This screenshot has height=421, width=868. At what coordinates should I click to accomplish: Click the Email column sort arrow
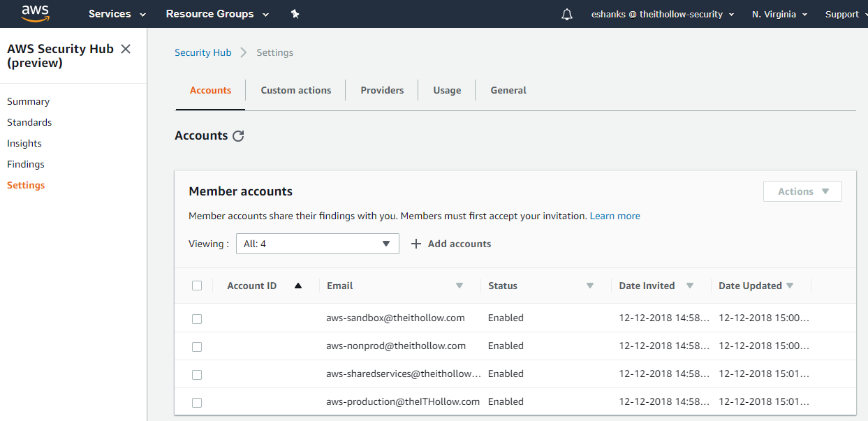coord(459,286)
